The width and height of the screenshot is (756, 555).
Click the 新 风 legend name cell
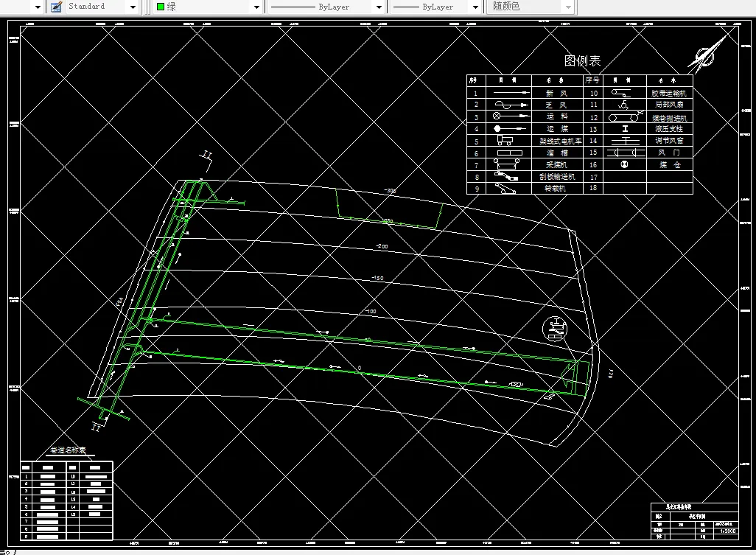pos(557,93)
